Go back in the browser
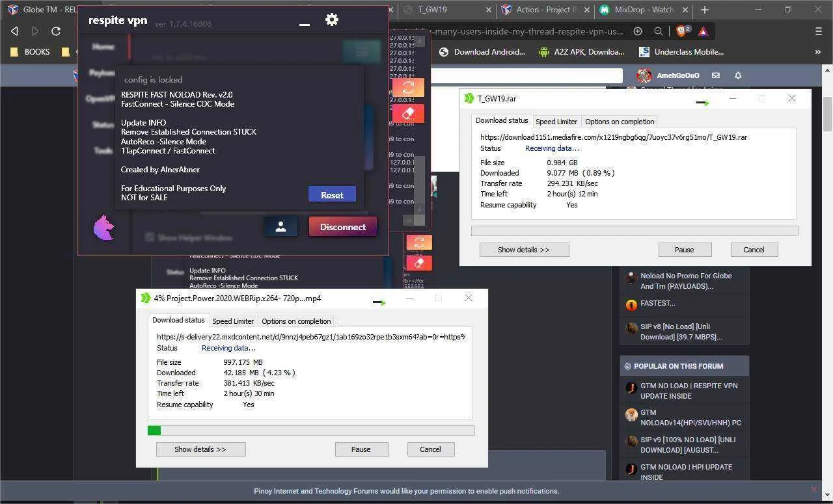 (x=14, y=31)
